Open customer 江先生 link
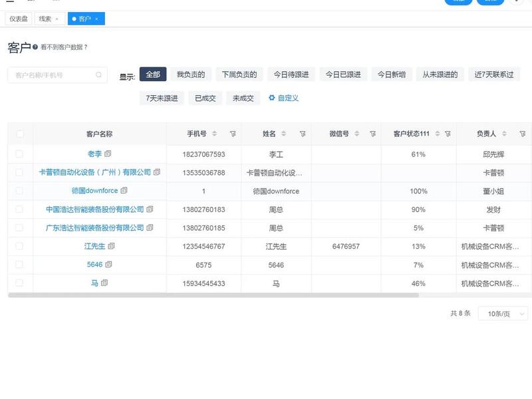Image resolution: width=532 pixels, height=399 pixels. point(94,246)
